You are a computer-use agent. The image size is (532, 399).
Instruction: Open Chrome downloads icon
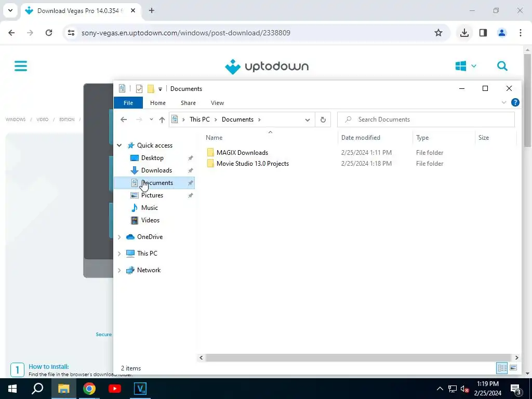[x=464, y=33]
